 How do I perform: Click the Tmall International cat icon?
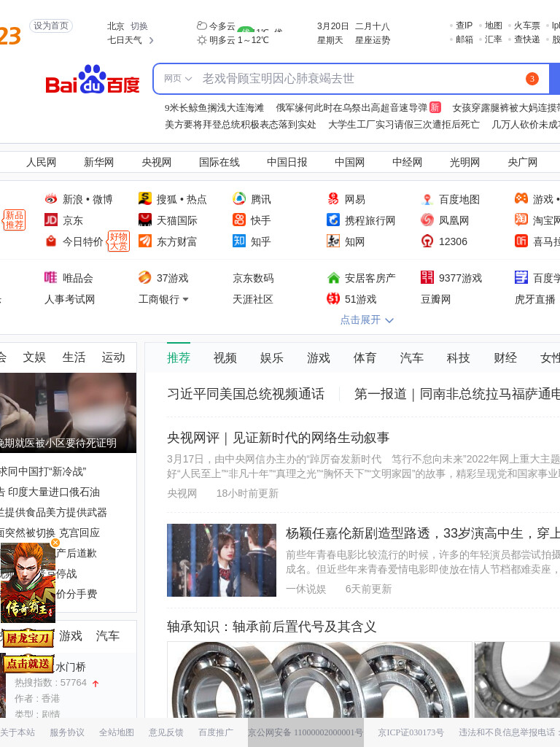145,220
